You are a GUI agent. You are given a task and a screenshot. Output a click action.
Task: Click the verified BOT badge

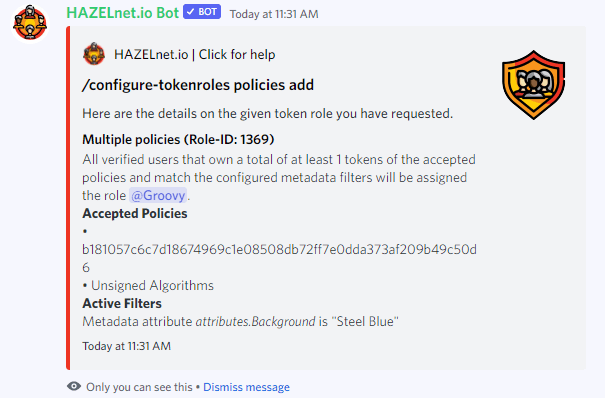coord(202,12)
